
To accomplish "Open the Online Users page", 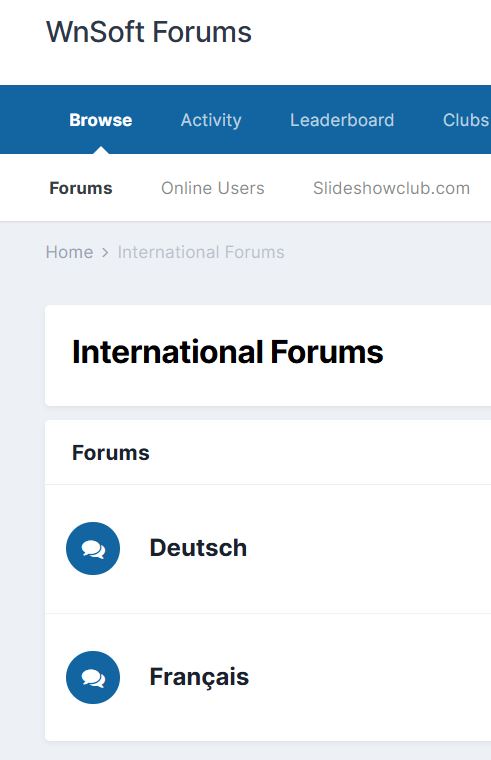I will (212, 188).
